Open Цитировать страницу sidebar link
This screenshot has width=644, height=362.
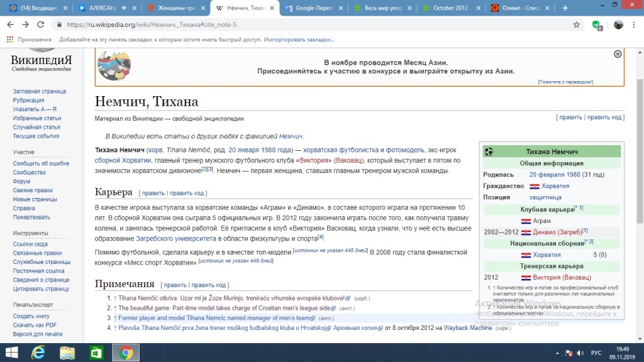(41, 289)
